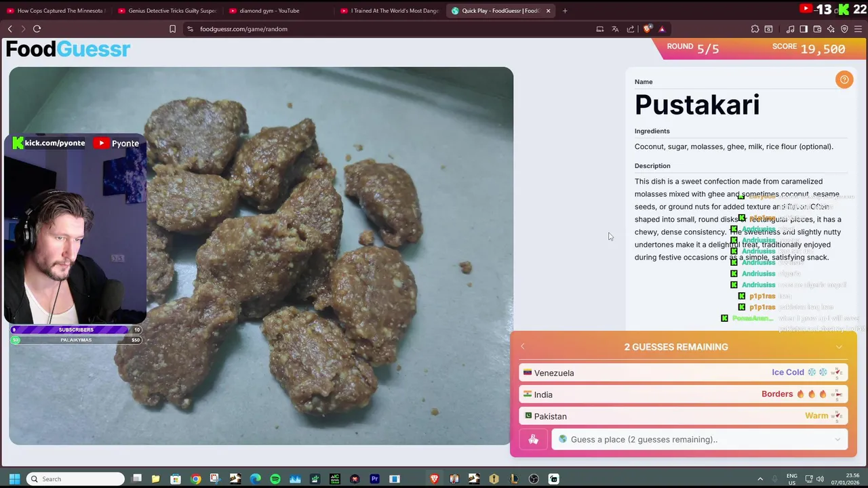Toggle the browser sidebar panel icon
This screenshot has height=488, width=868.
[804, 29]
